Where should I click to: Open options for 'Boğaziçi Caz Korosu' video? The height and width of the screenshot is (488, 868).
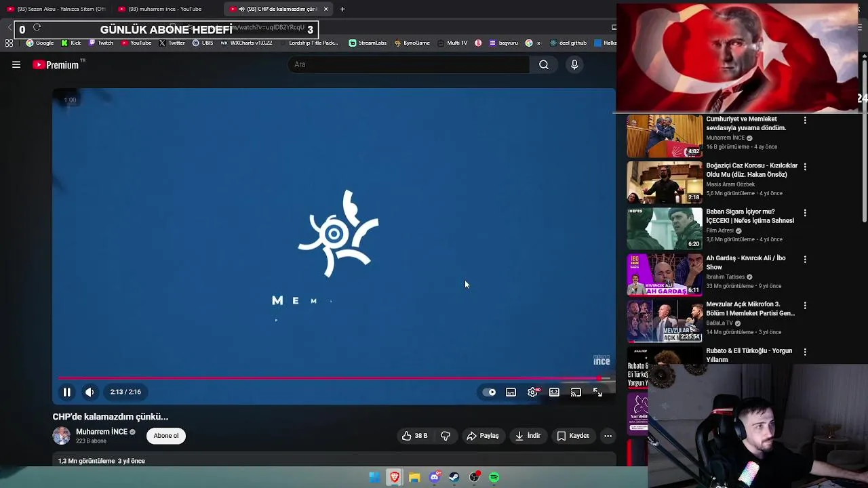coord(805,166)
